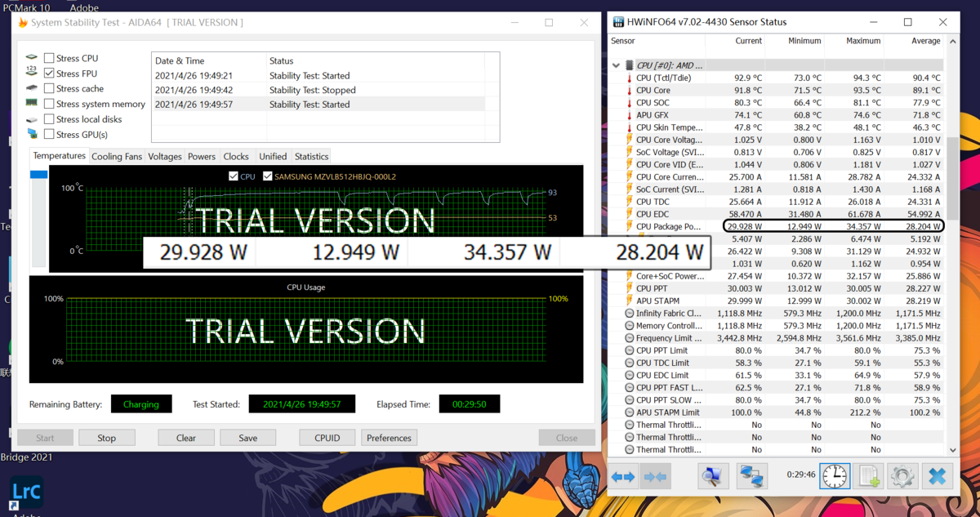980x517 pixels.
Task: Open the Voltages tab
Action: 165,157
